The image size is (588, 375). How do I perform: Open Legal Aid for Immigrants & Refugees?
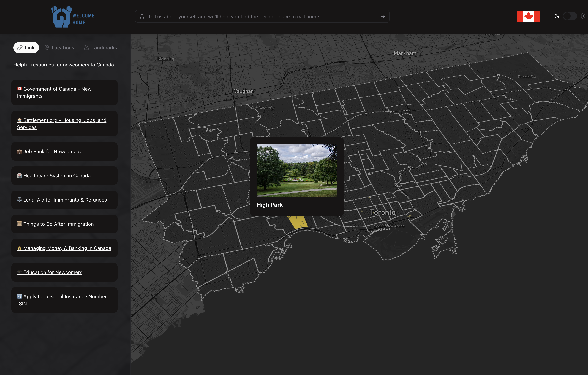click(65, 200)
